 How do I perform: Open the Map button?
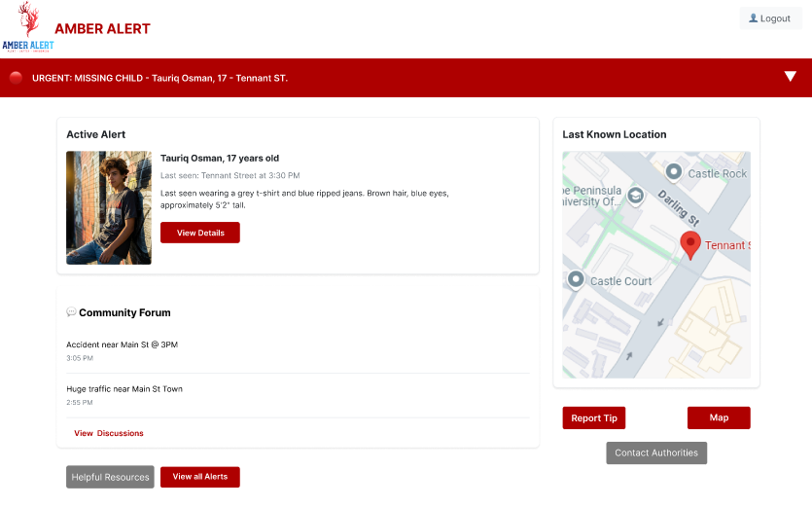coord(719,417)
